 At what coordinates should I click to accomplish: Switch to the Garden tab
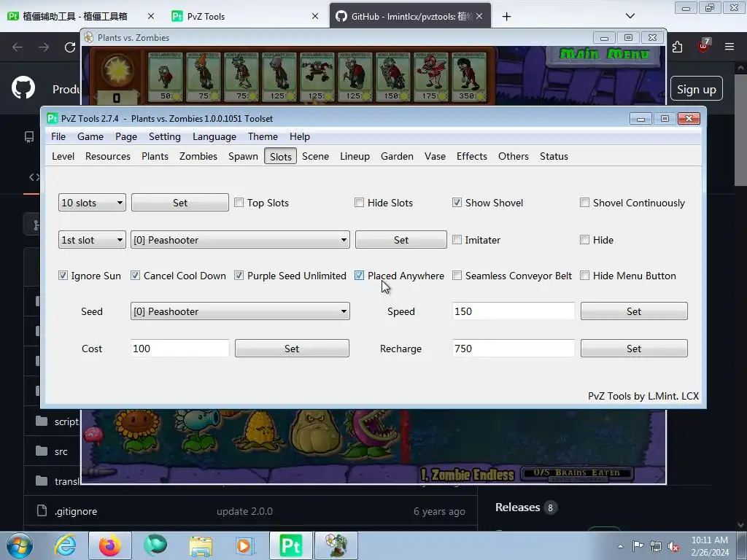point(397,156)
